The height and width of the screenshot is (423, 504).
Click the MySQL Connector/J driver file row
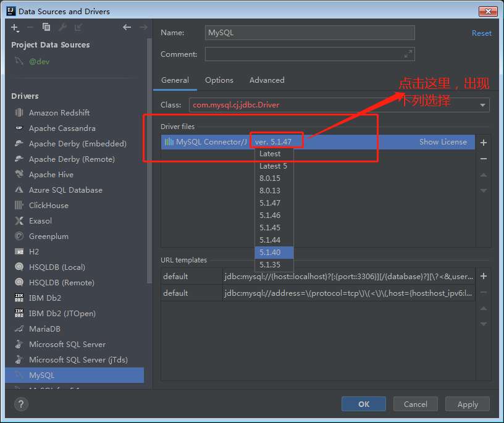tap(318, 142)
